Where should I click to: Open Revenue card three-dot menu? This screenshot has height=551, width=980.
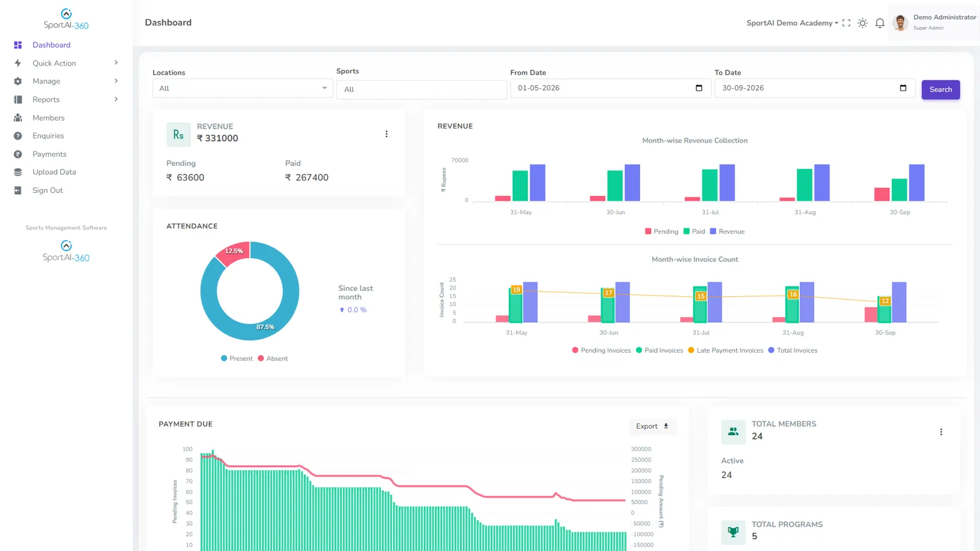tap(386, 134)
